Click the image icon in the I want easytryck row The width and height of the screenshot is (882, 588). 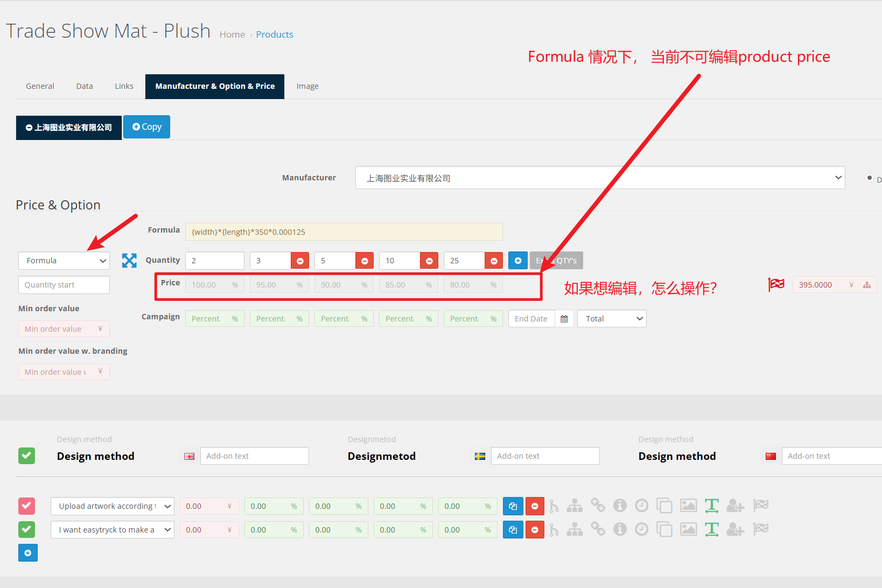(688, 529)
